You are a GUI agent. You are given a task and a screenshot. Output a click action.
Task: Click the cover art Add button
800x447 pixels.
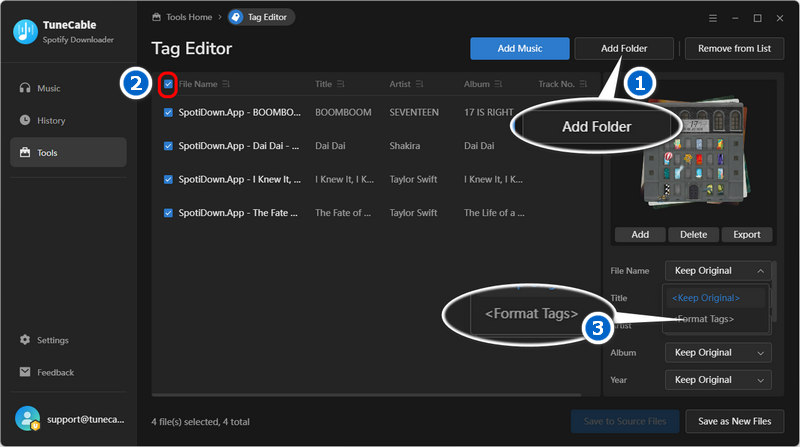(x=640, y=235)
